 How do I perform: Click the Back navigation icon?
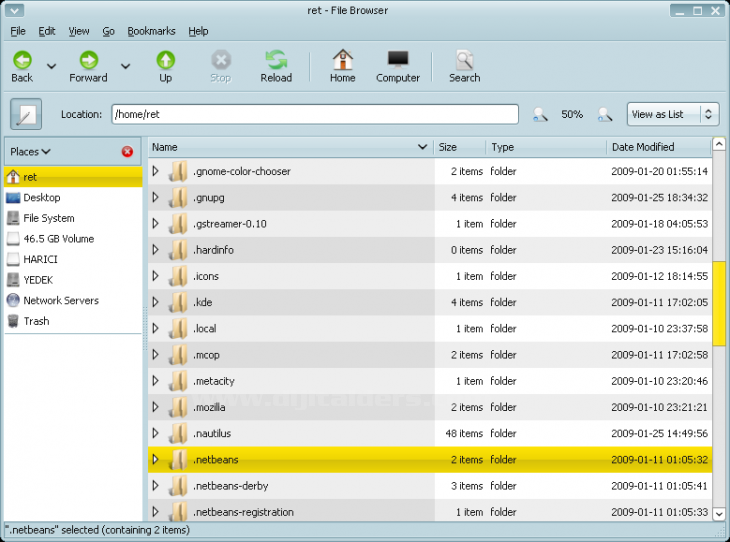coord(22,61)
